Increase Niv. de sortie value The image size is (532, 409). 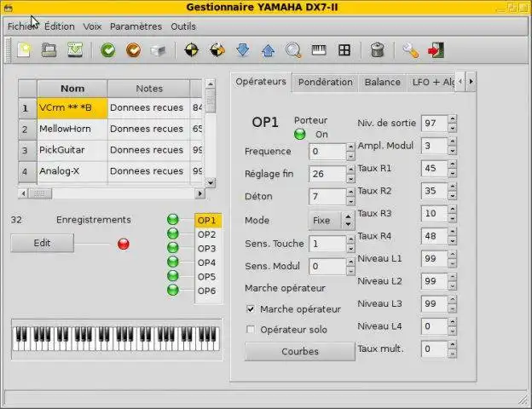(452, 119)
